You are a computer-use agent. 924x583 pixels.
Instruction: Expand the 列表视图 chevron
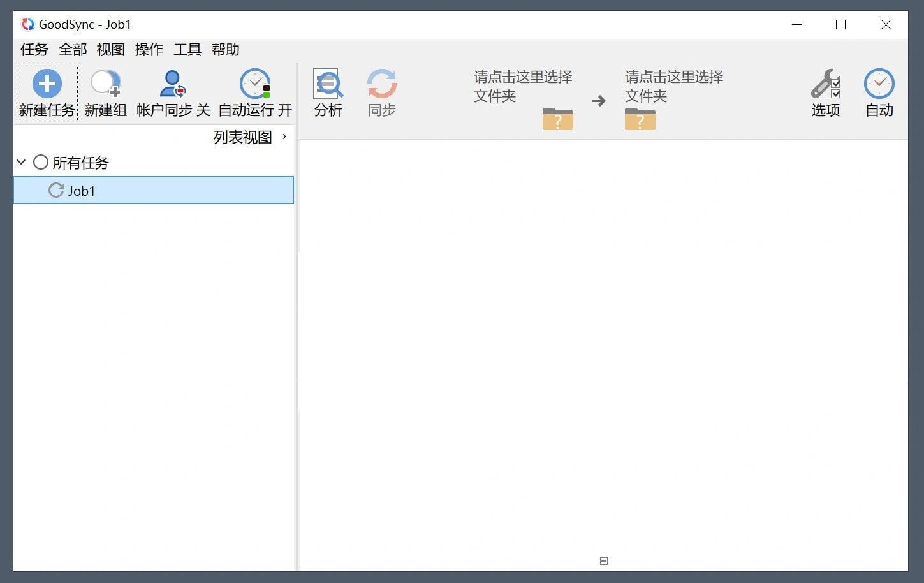(284, 137)
